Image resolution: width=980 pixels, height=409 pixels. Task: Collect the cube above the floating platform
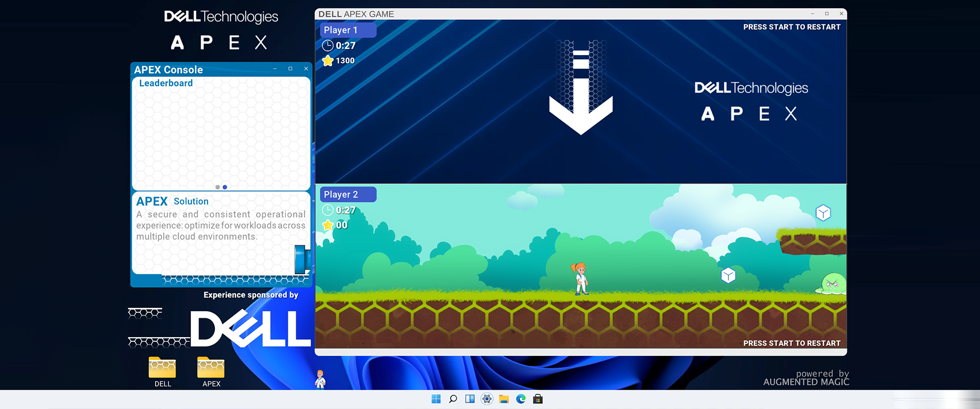coord(823,213)
